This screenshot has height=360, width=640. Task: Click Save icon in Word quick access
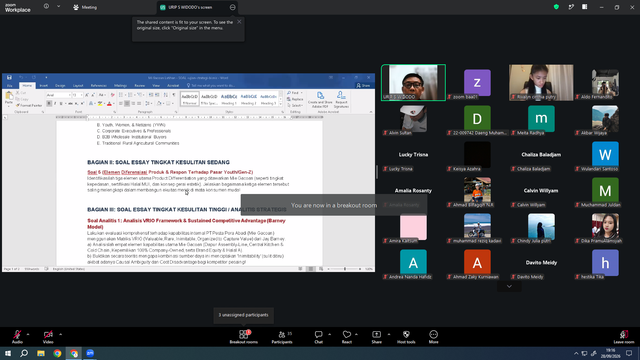(x=9, y=77)
